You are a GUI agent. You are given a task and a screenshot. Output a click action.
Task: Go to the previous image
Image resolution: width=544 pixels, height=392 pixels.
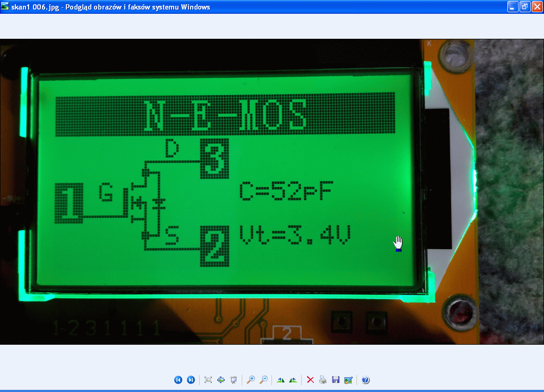178,380
